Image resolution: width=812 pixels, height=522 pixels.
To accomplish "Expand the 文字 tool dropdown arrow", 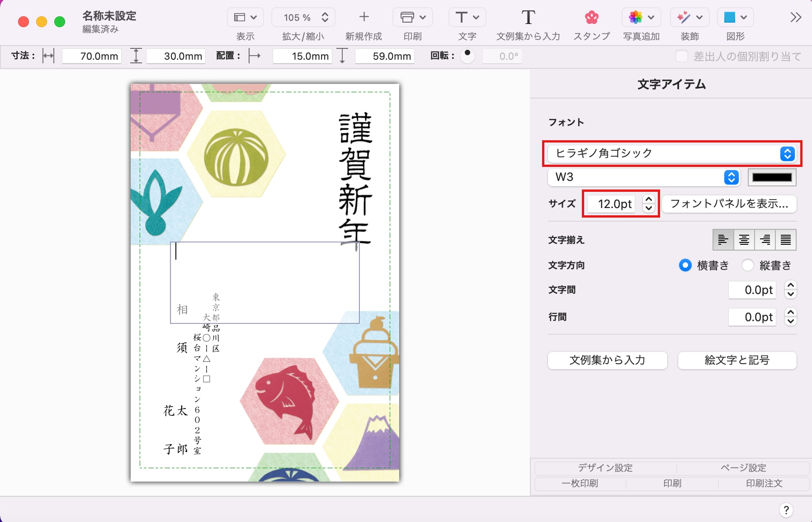I will click(476, 18).
